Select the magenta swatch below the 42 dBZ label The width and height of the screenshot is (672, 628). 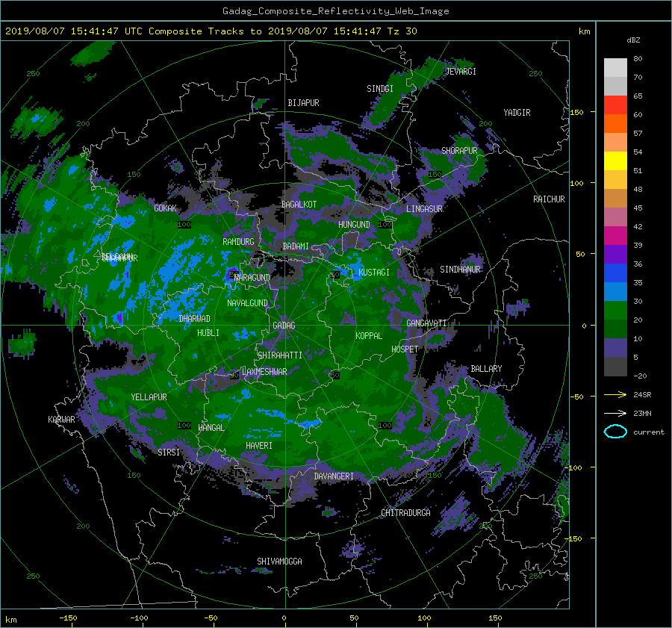pyautogui.click(x=615, y=235)
